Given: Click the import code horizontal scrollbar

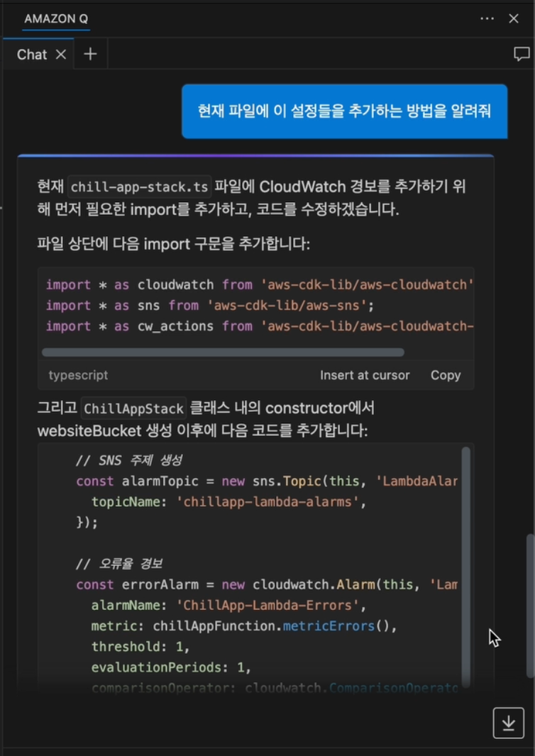Looking at the screenshot, I should coord(223,352).
